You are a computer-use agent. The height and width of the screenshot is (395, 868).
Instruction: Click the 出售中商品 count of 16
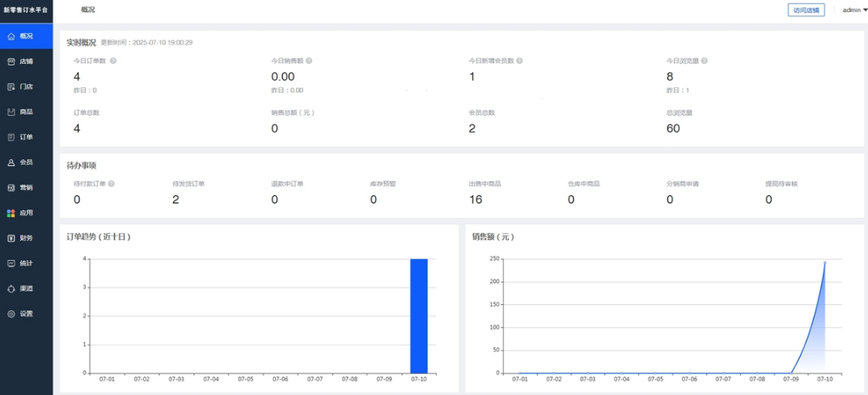click(x=476, y=200)
